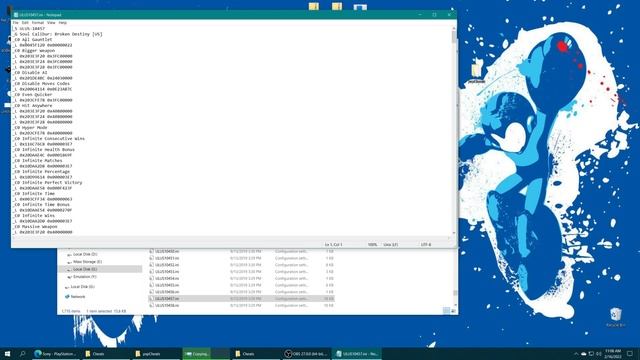Image resolution: width=640 pixels, height=360 pixels.
Task: Open the Edit menu in Notepad
Action: (25, 23)
